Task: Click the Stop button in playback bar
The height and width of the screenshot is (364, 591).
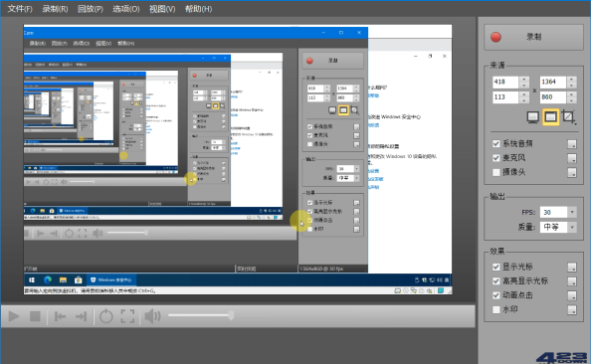Action: click(x=35, y=316)
